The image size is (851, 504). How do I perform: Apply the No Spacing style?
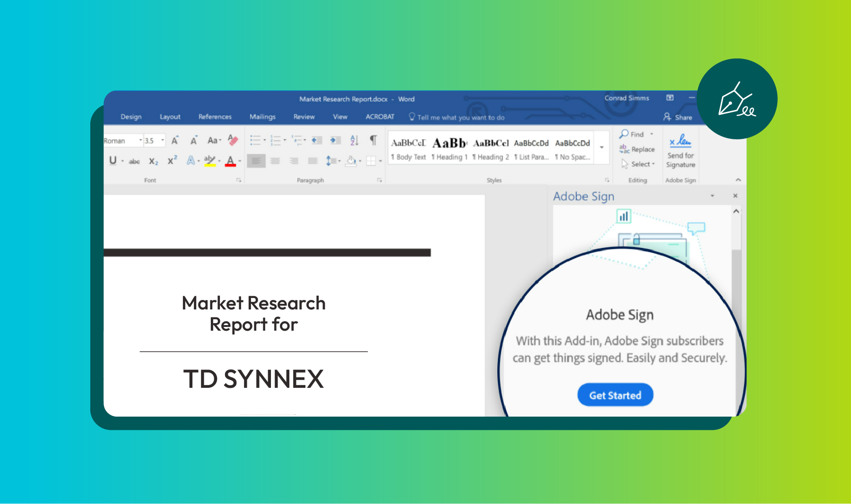point(573,148)
